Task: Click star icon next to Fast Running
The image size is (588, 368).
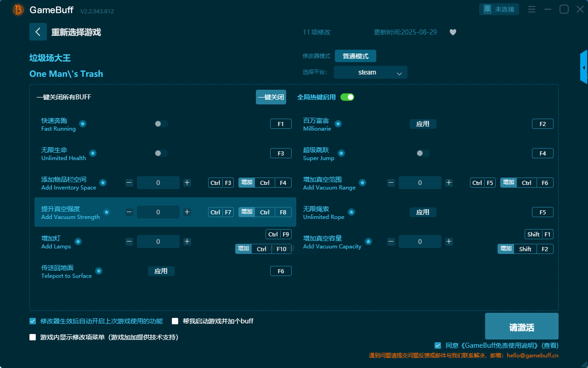Action: (x=83, y=124)
